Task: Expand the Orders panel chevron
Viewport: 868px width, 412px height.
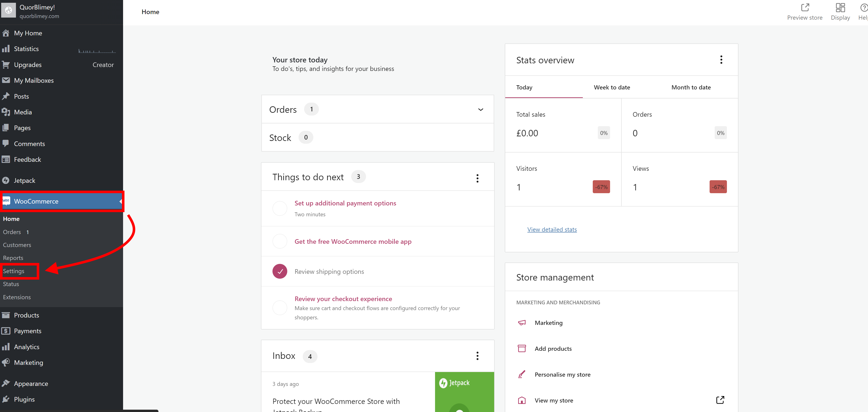Action: [x=481, y=110]
